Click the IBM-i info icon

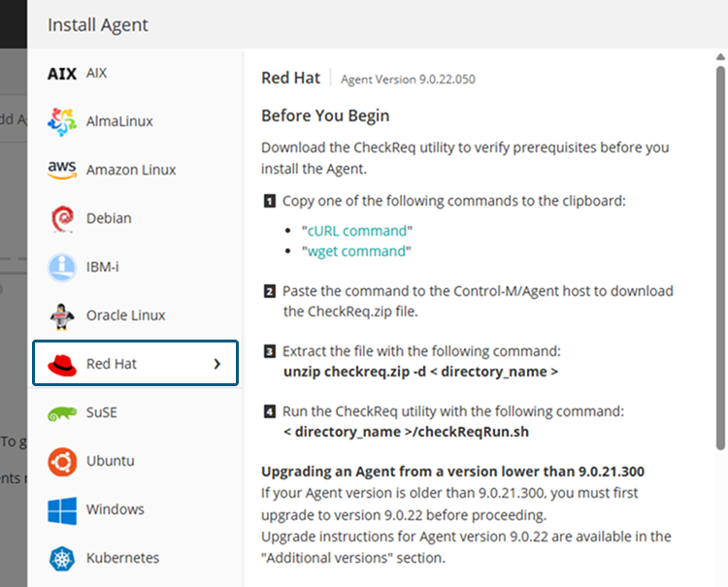click(62, 267)
